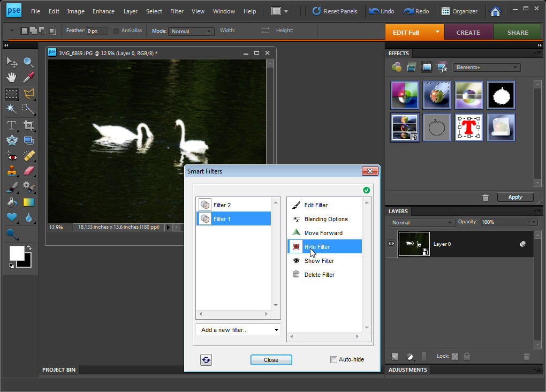This screenshot has width=546, height=392.
Task: Toggle the Anti-alias checkbox
Action: (x=116, y=31)
